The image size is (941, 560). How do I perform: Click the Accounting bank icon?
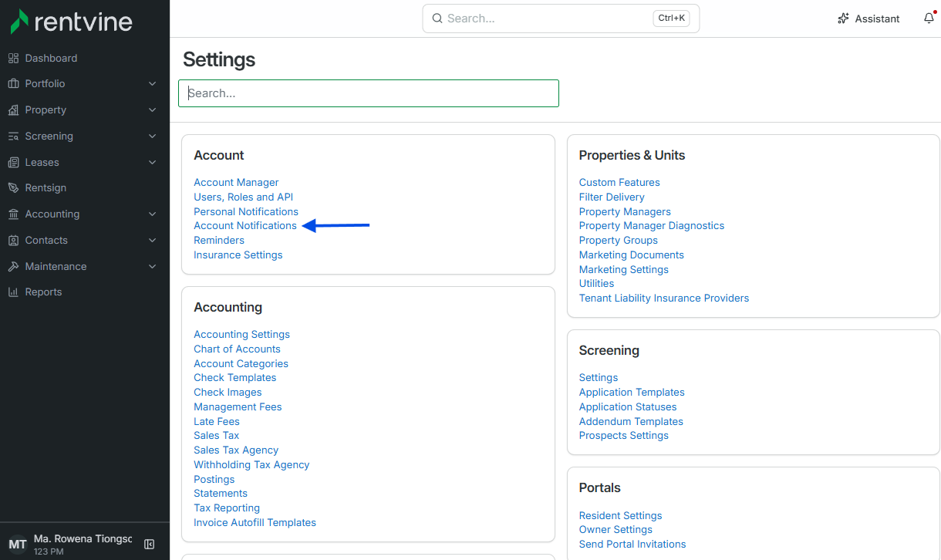pyautogui.click(x=13, y=214)
